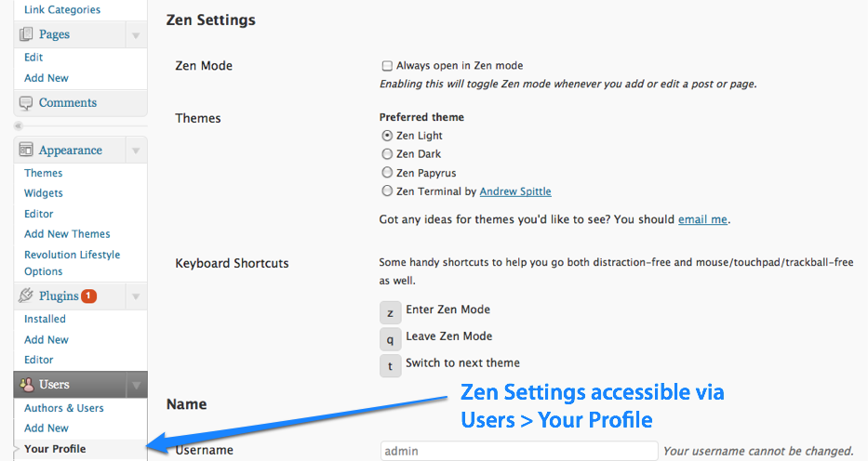Screen dimensions: 868x461
Task: Select the Zen Terminal theme radio
Action: (x=387, y=191)
